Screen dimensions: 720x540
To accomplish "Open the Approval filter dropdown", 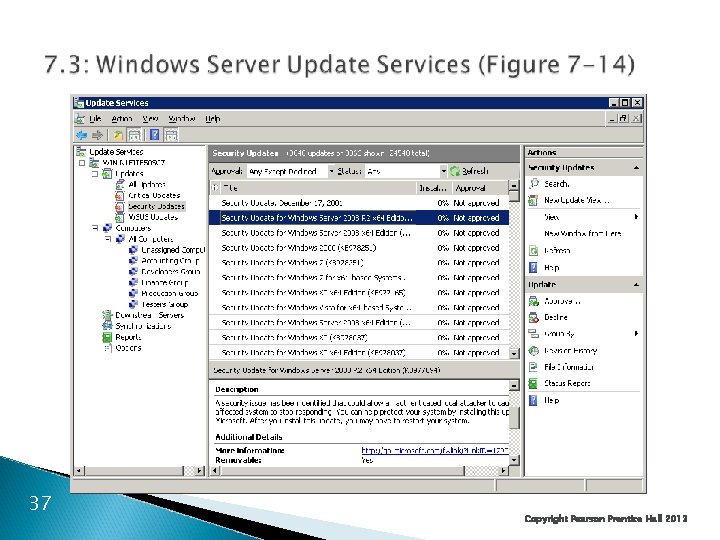I will click(x=332, y=171).
